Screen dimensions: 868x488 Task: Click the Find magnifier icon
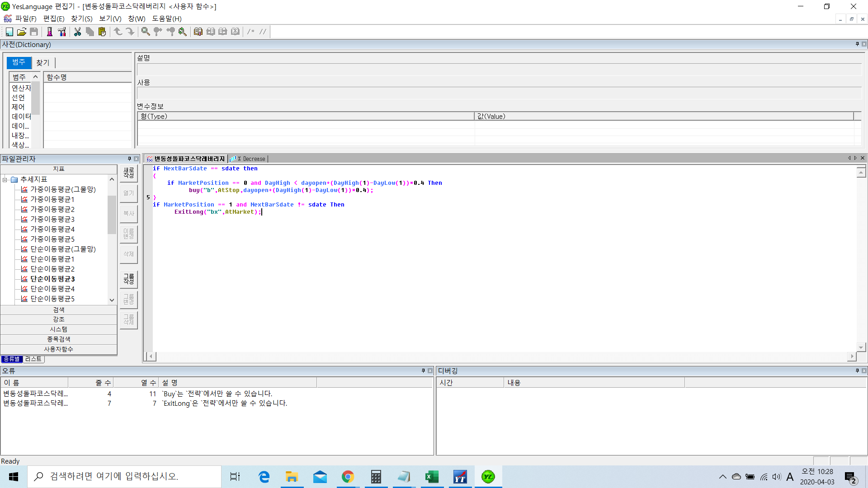[146, 32]
